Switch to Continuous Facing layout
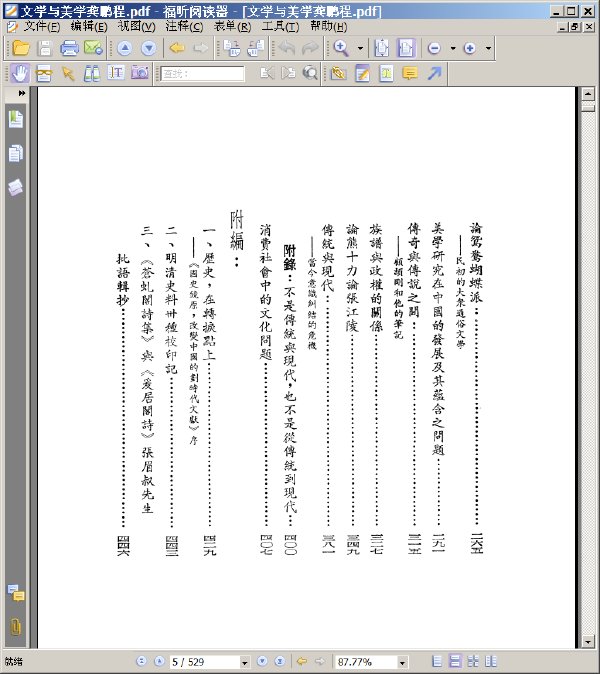 tap(490, 661)
